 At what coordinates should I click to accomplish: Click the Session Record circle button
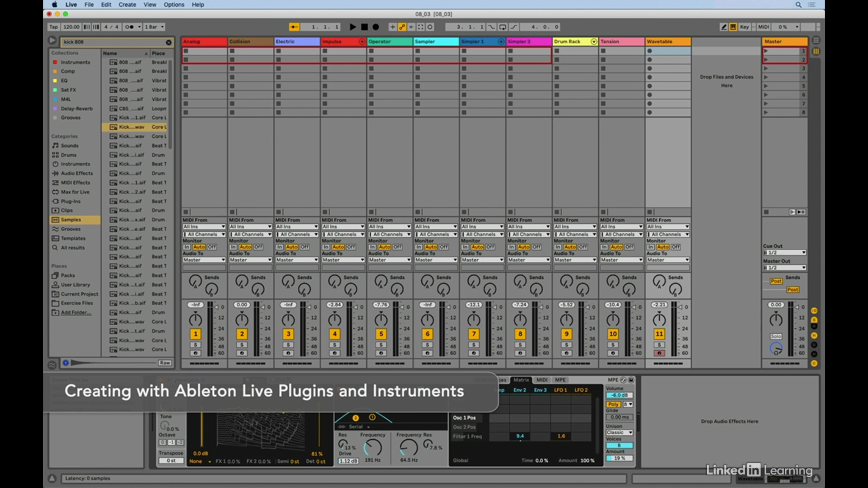[x=430, y=27]
